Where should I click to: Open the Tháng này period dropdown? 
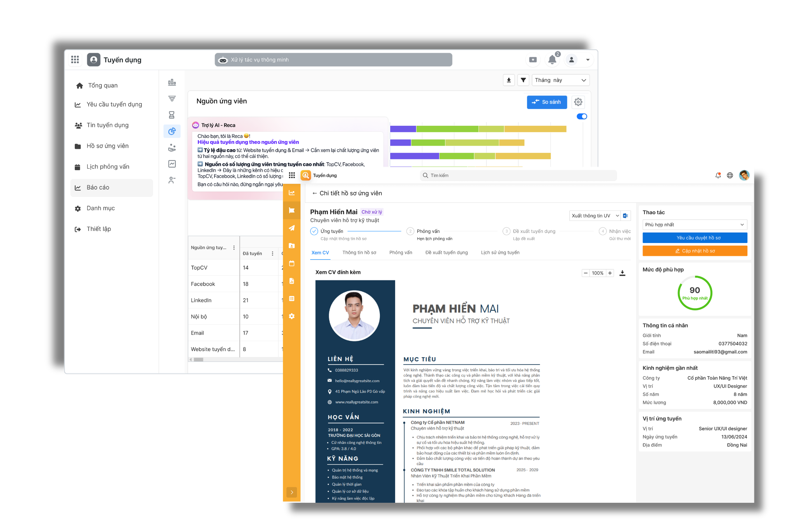560,80
